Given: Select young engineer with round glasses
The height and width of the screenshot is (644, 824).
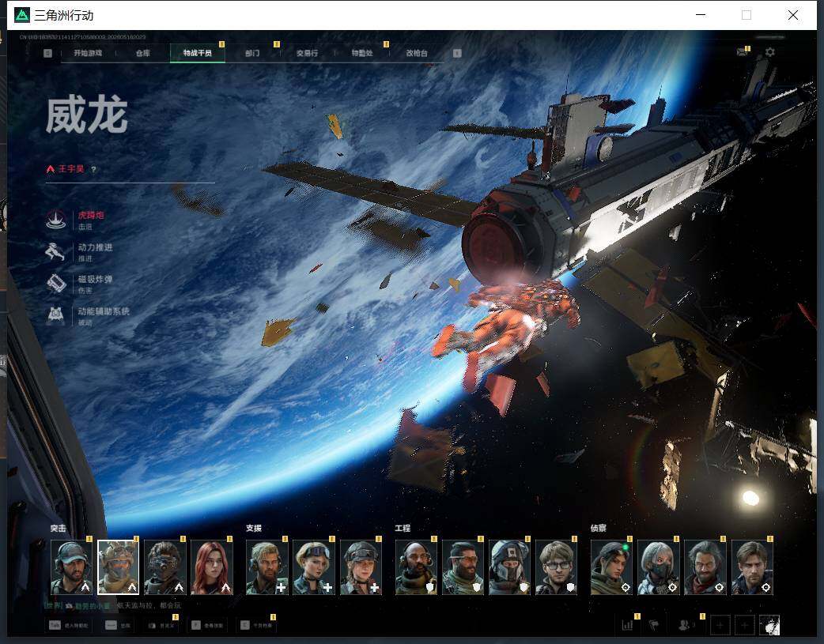Looking at the screenshot, I should click(x=556, y=567).
